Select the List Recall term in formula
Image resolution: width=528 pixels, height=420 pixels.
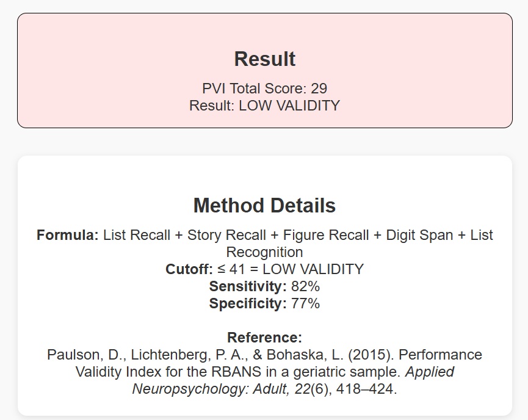[x=137, y=236]
